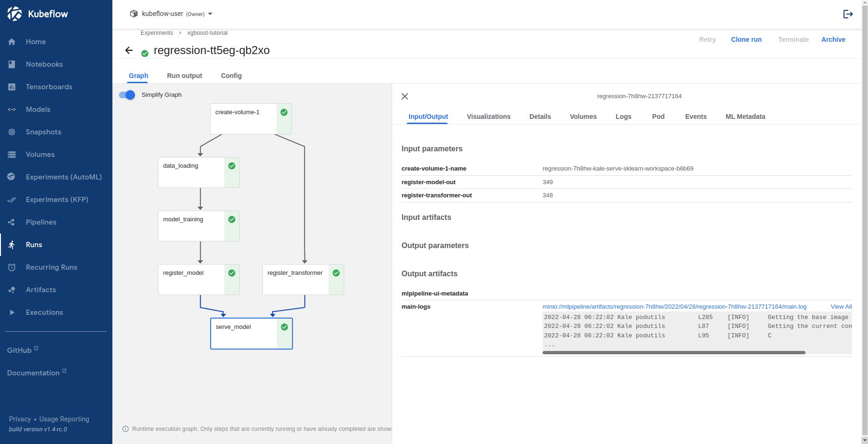Click the namespace cube icon
Screen dimensions: 868x444
134,14
